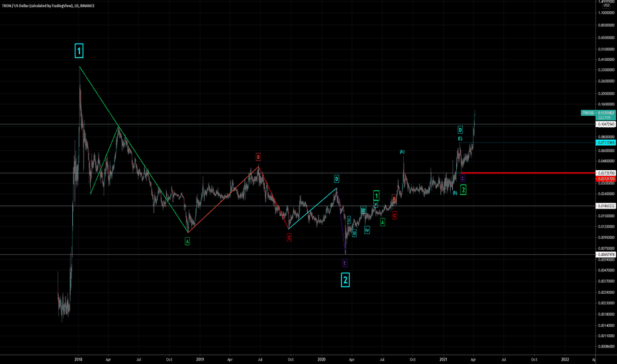Select the small cyan i sub-wave label
The image size is (617, 364).
[x=349, y=220]
